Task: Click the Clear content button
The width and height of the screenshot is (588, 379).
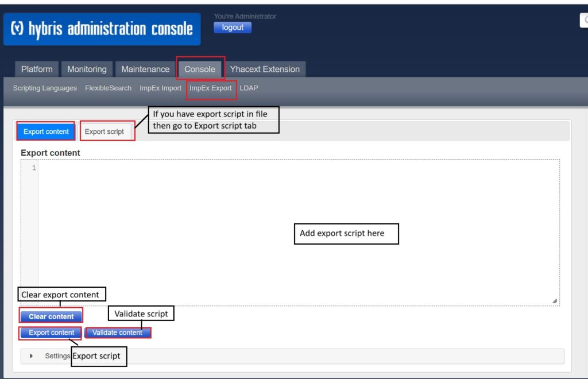Action: (51, 316)
